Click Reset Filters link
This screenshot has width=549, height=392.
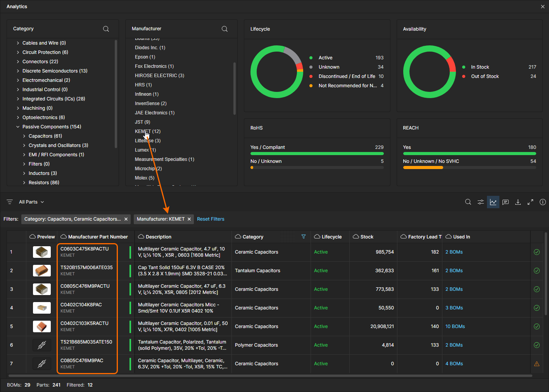click(211, 219)
